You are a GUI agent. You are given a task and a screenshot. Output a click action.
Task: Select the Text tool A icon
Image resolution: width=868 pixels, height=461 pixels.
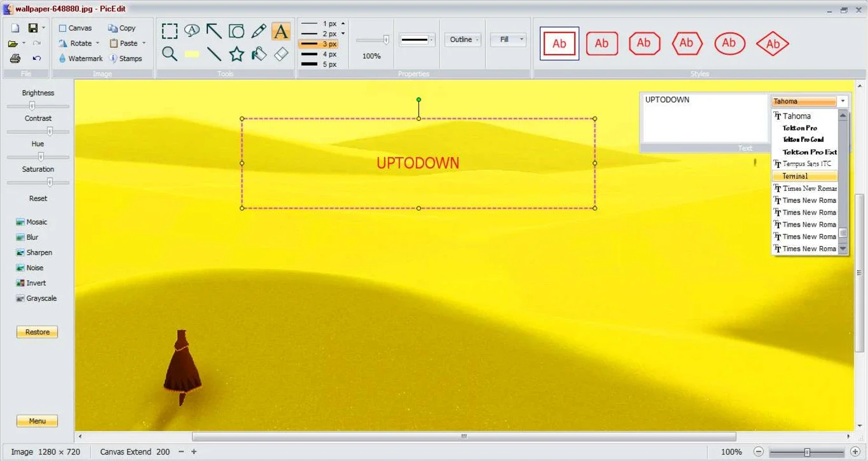pos(281,31)
